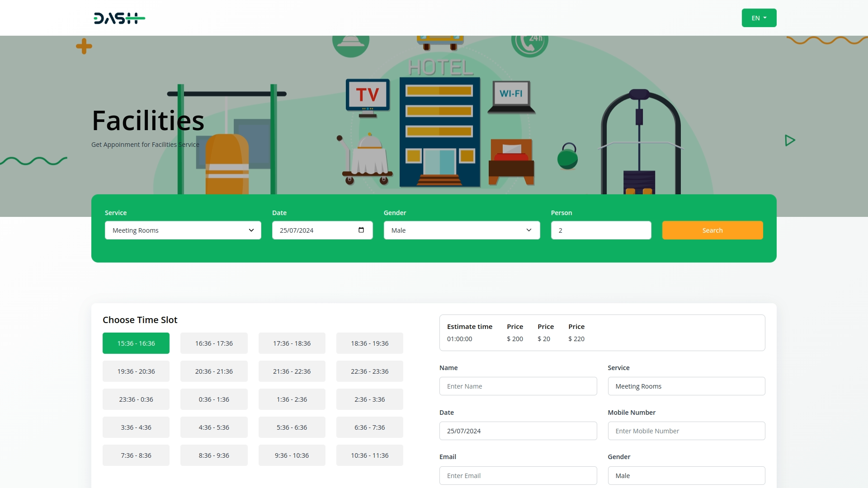Click the WI-FI laptop illustration icon

point(511,94)
